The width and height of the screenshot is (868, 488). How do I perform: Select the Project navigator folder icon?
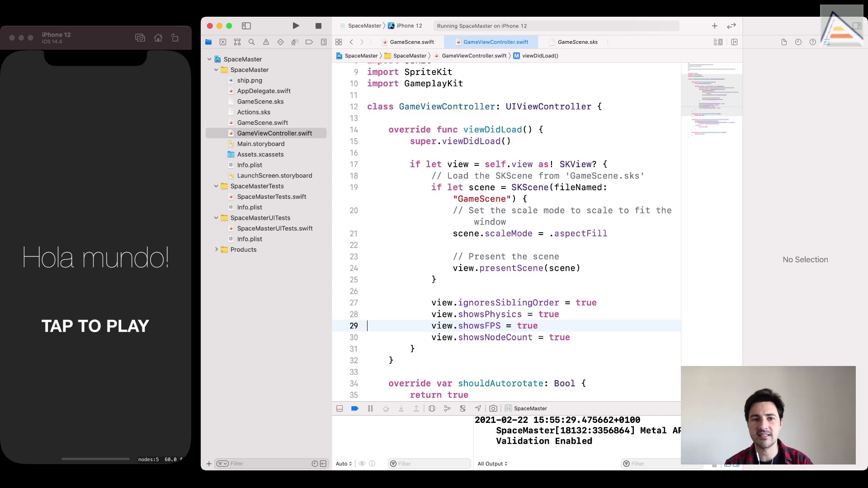(x=208, y=42)
